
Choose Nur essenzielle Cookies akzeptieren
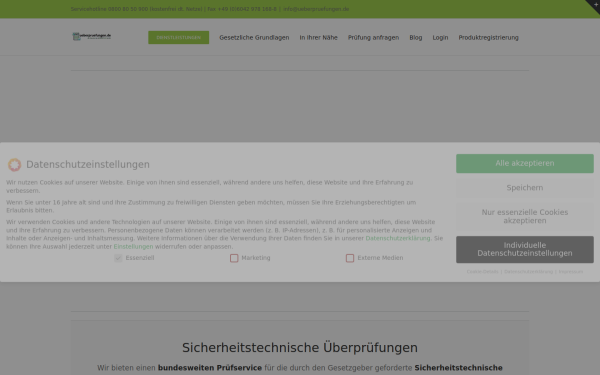(525, 217)
